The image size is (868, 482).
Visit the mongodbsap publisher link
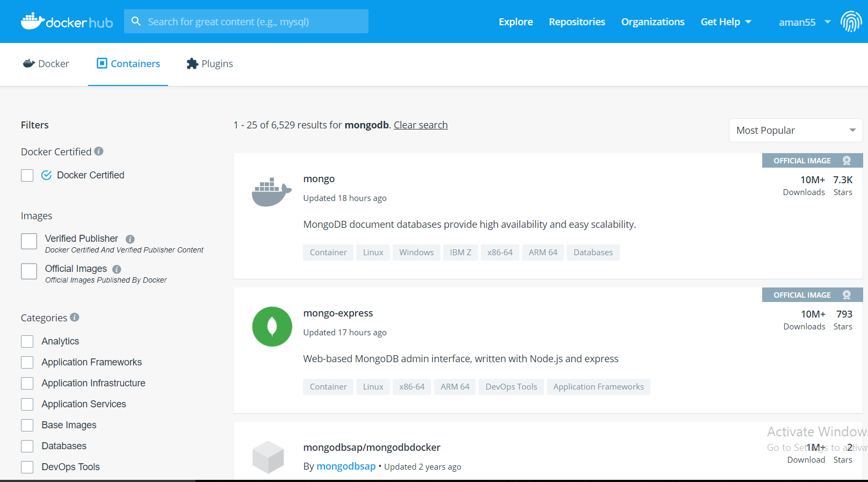point(346,466)
